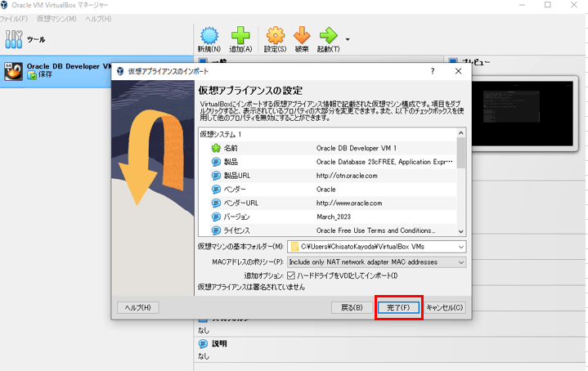
Task: Click the Discard (破棄) orange arrow icon
Action: point(302,36)
